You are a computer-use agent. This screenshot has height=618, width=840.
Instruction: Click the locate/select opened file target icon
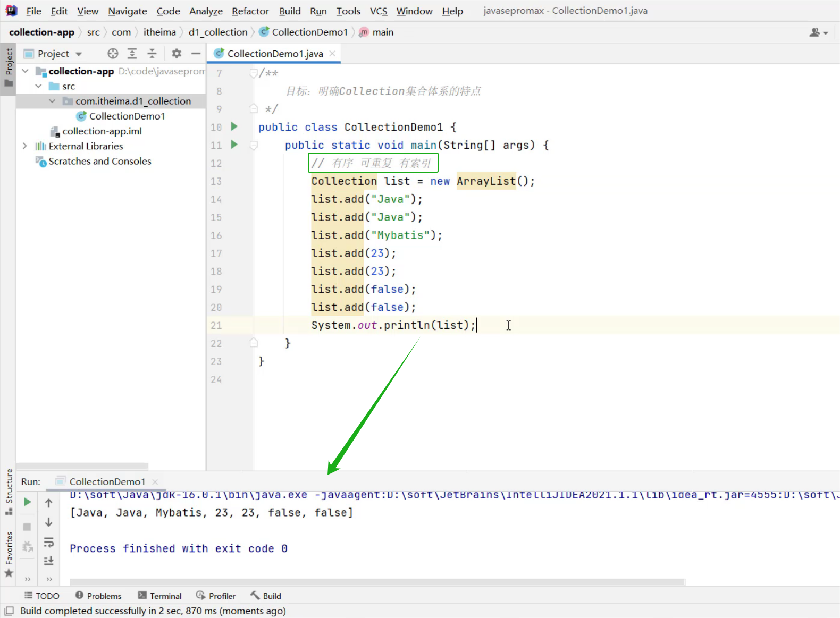click(x=113, y=54)
